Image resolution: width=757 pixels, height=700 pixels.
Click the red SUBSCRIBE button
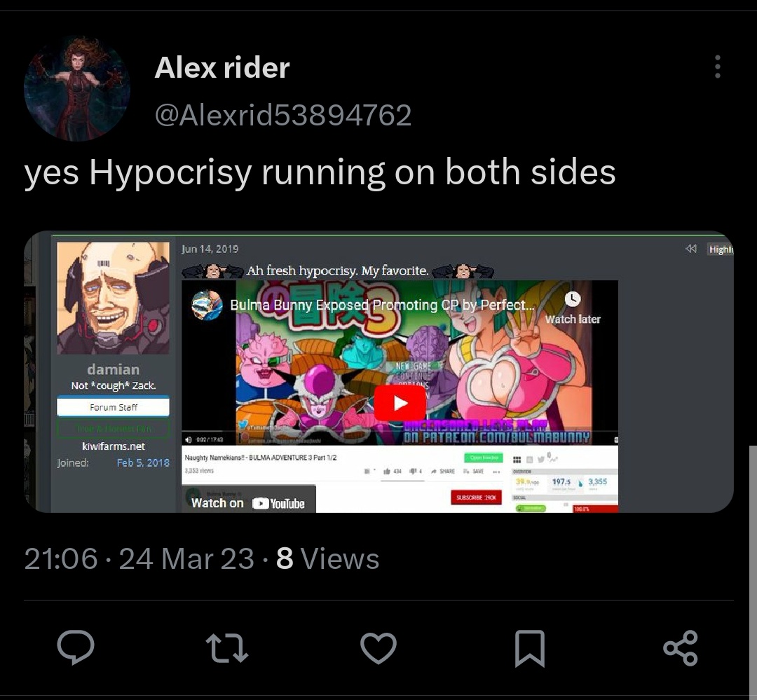(x=476, y=497)
